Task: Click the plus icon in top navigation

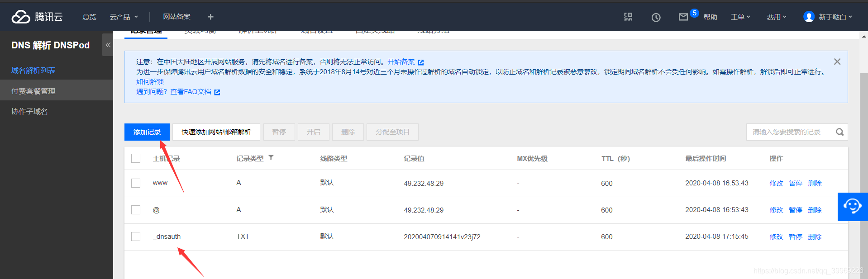Action: tap(210, 17)
